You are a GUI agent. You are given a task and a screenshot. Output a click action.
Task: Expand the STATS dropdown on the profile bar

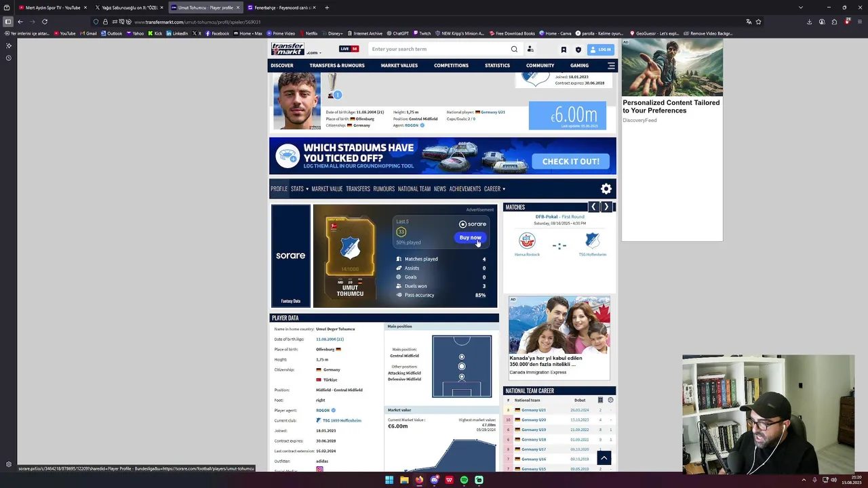point(300,189)
